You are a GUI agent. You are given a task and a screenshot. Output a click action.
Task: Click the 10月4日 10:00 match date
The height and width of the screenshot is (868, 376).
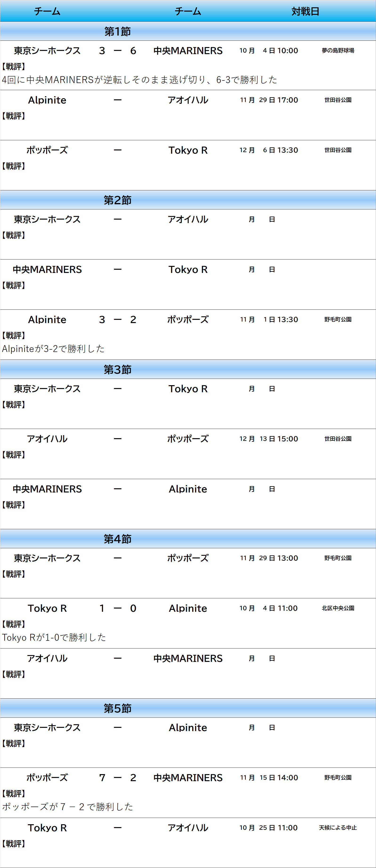point(268,51)
